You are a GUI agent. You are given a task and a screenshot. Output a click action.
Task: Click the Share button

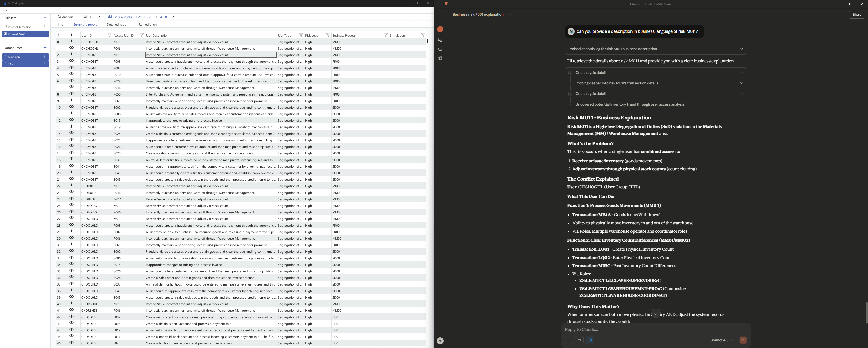857,15
